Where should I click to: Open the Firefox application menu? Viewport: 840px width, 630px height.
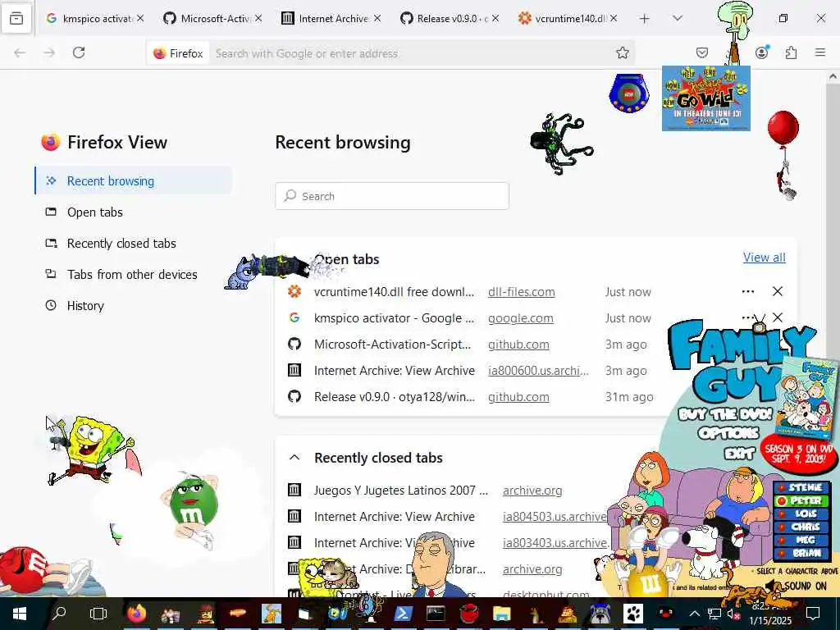(x=820, y=52)
